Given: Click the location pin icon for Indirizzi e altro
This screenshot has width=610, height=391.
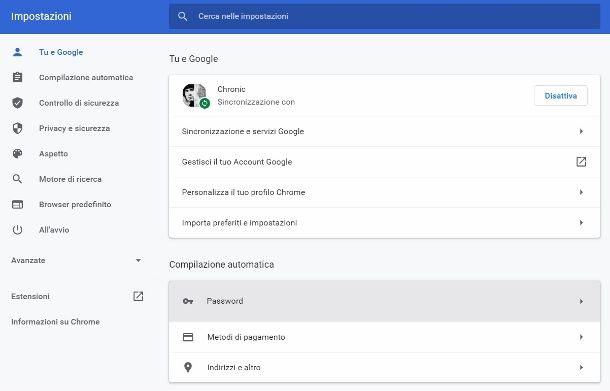Looking at the screenshot, I should tap(188, 367).
